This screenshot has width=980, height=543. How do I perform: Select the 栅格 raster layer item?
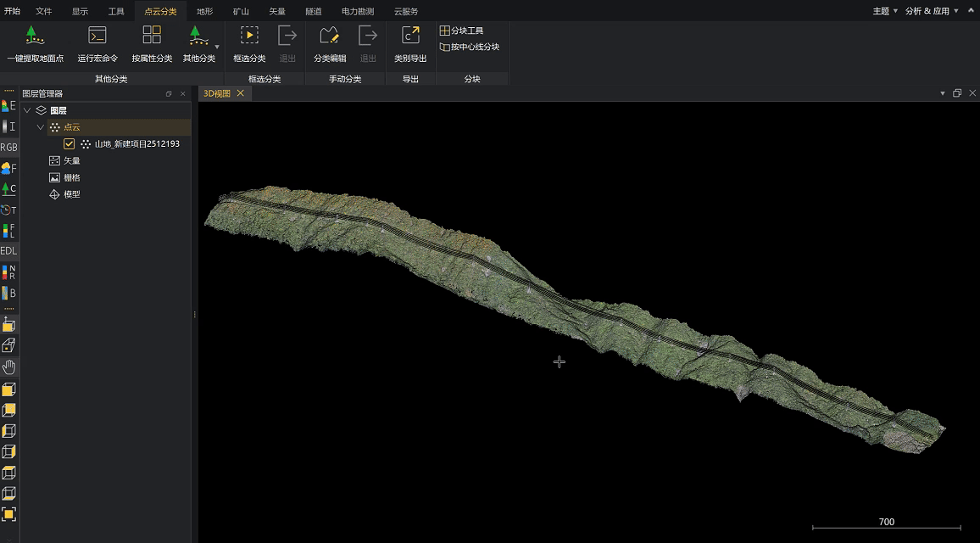(72, 177)
